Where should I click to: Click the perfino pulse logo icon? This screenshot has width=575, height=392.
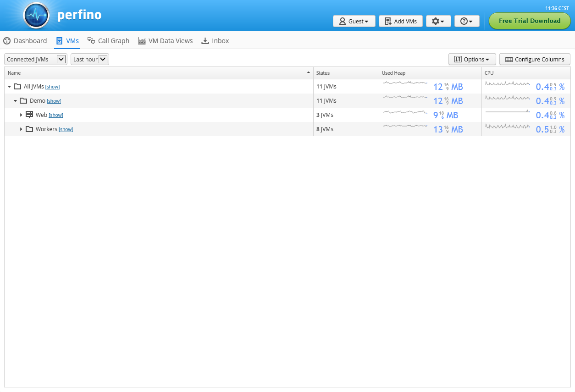(x=36, y=16)
